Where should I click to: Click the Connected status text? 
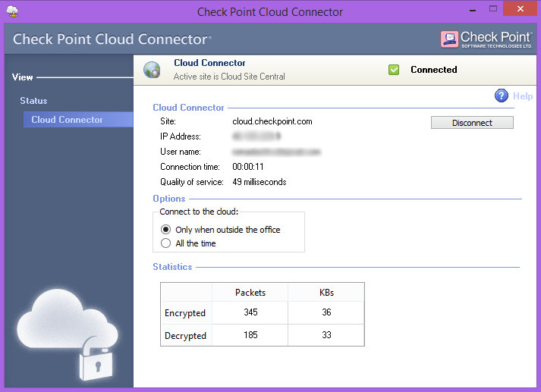434,70
